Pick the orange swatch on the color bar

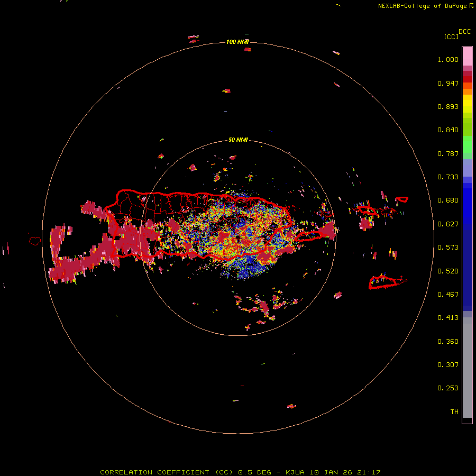[x=467, y=91]
